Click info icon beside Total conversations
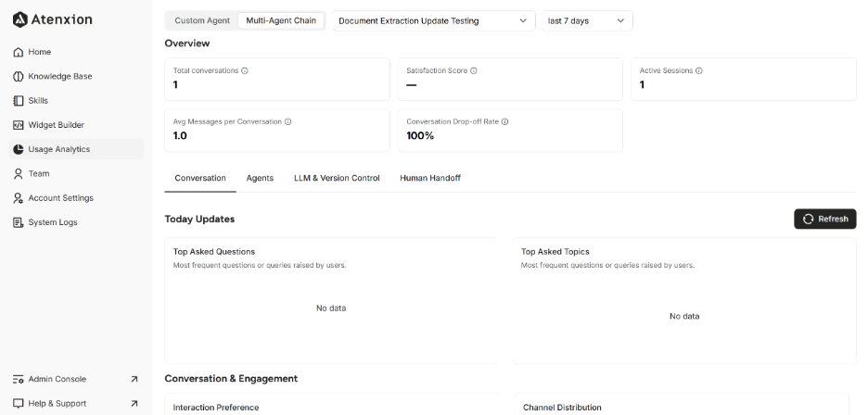 [245, 70]
